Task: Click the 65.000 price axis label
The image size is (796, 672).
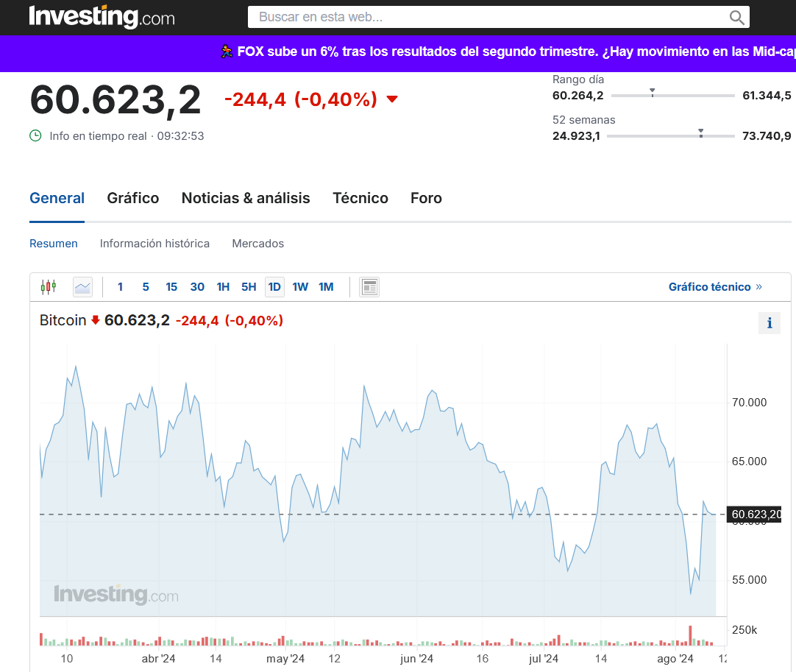Action: pyautogui.click(x=750, y=461)
